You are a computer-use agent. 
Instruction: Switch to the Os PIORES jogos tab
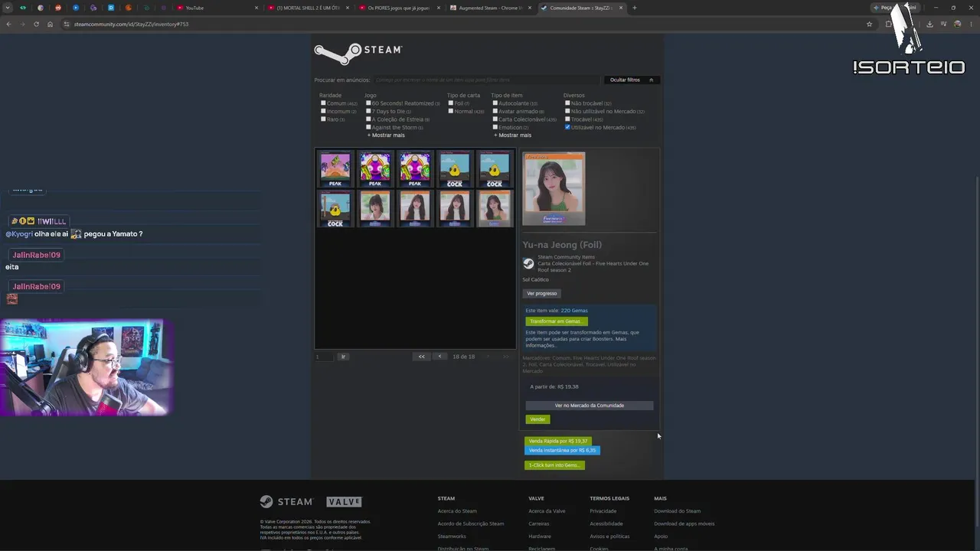pyautogui.click(x=398, y=8)
